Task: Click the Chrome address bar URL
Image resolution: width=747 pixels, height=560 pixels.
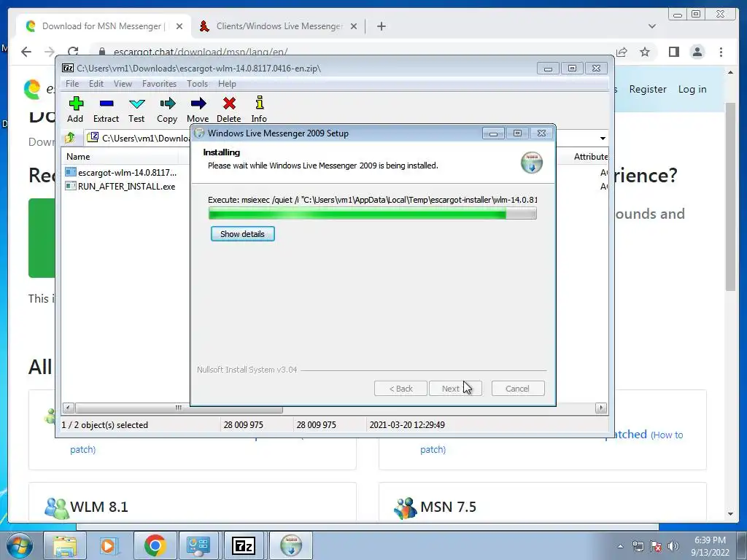Action: point(201,52)
